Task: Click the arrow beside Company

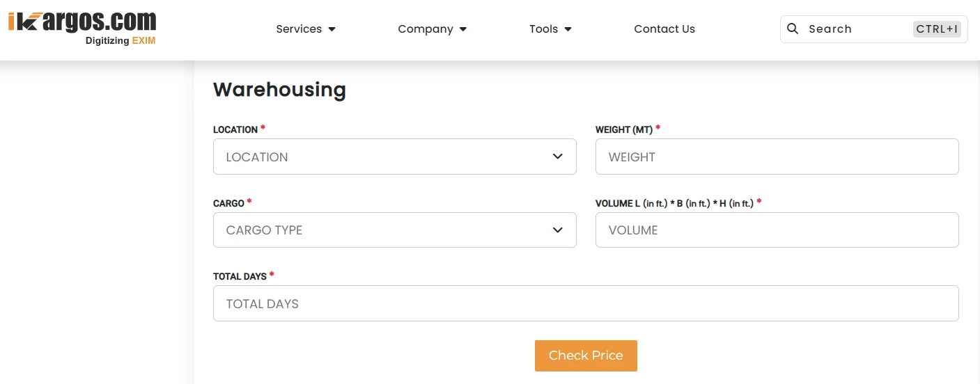Action: pyautogui.click(x=464, y=29)
